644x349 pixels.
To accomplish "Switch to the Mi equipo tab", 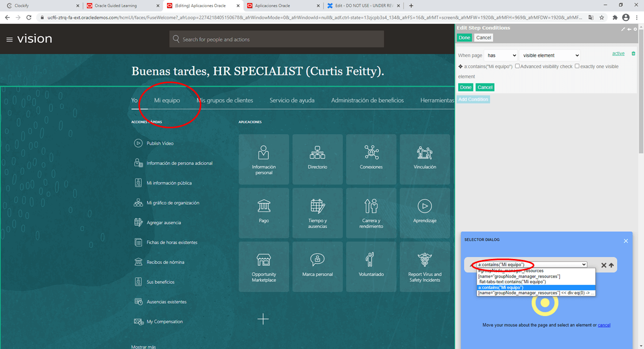I will point(167,100).
